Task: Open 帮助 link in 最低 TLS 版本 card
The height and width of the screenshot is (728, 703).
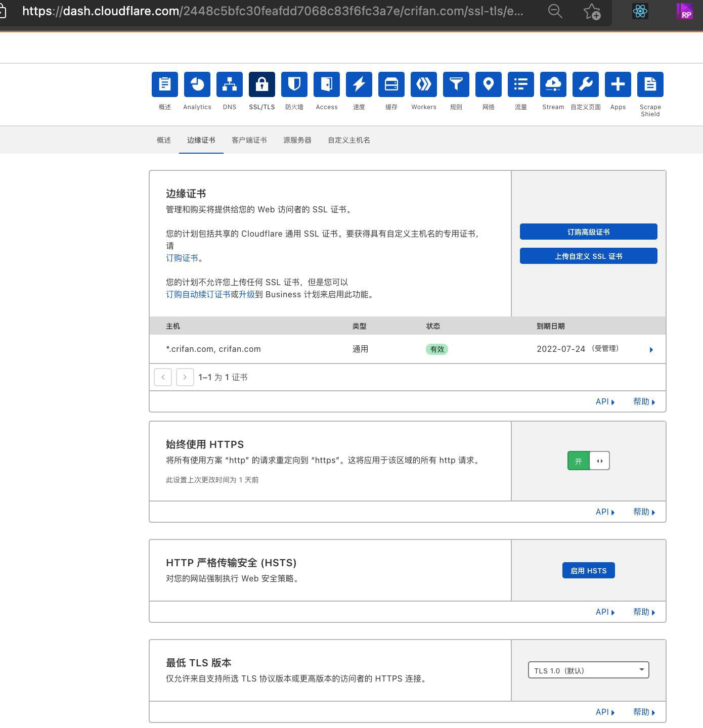Action: tap(644, 712)
